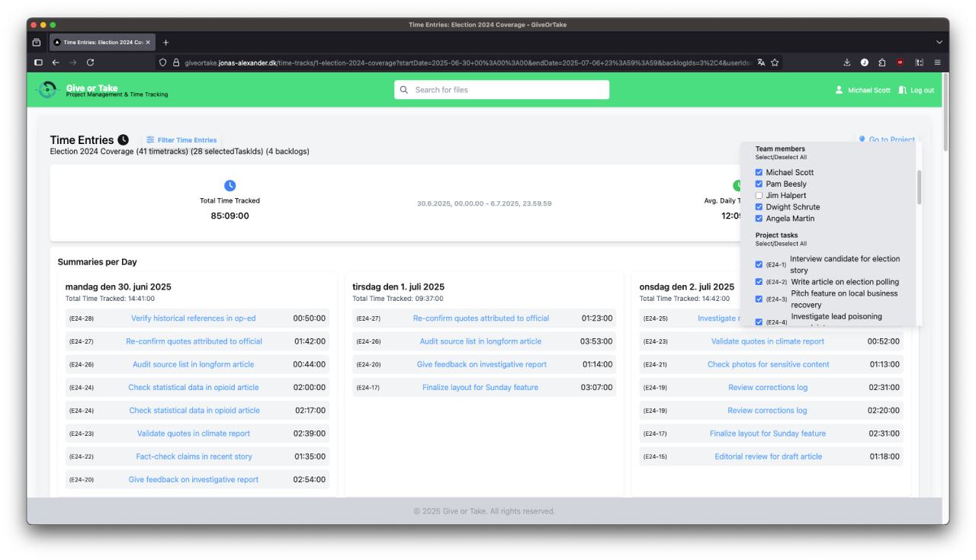Uncheck the Pam Beesly checkbox

tap(759, 184)
